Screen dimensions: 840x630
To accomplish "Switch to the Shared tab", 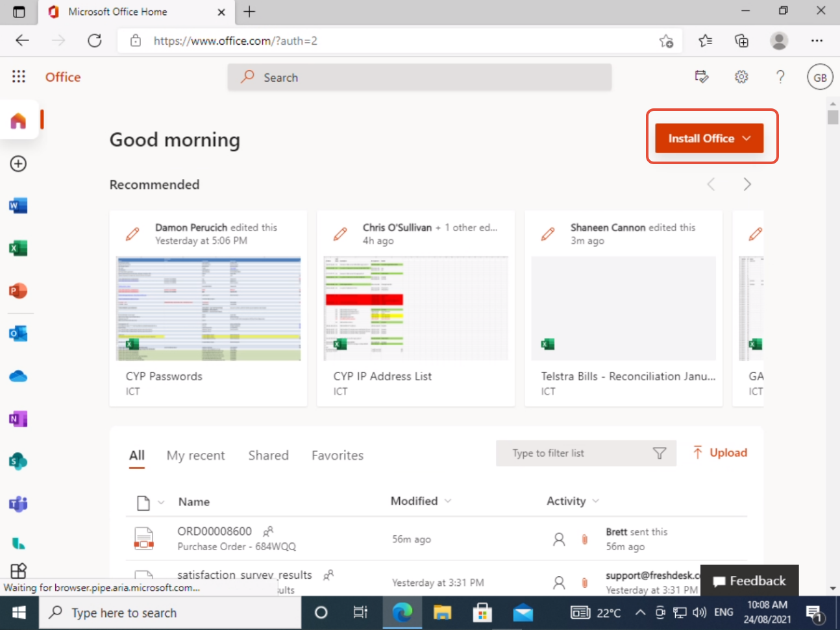I will (268, 455).
